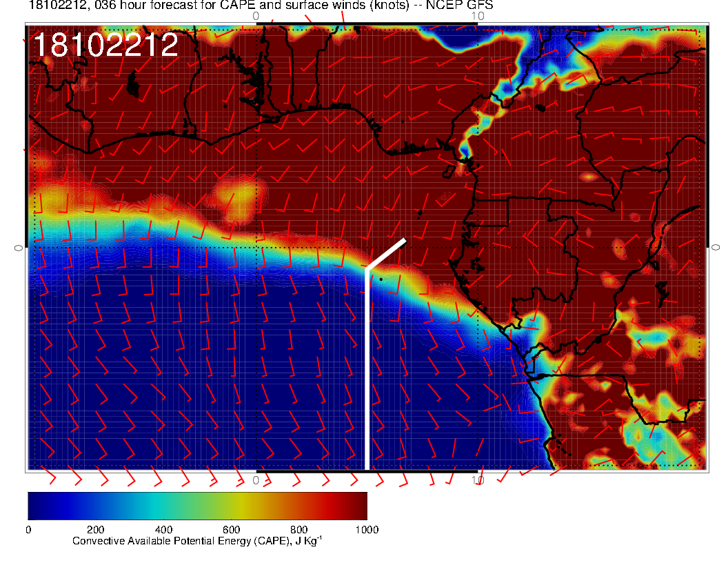The width and height of the screenshot is (728, 563).
Task: Click the 0 latitude label on the left edge
Action: coord(19,247)
